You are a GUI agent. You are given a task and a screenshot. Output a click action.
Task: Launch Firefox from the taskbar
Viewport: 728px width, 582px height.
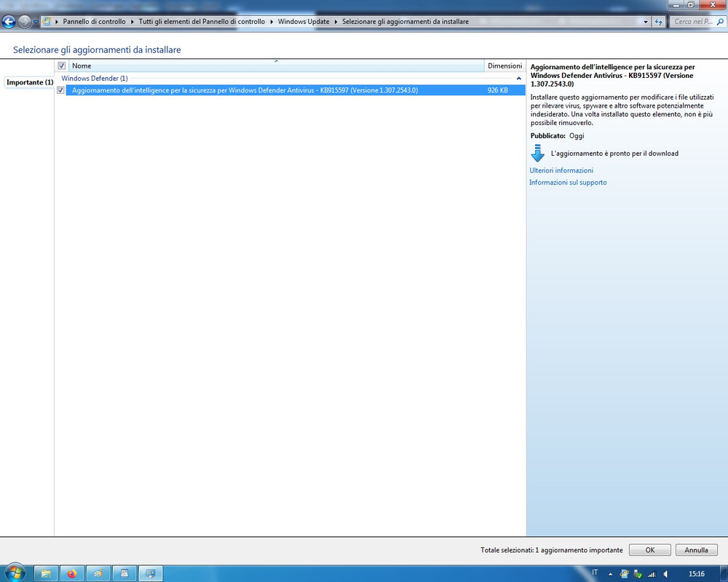point(72,574)
